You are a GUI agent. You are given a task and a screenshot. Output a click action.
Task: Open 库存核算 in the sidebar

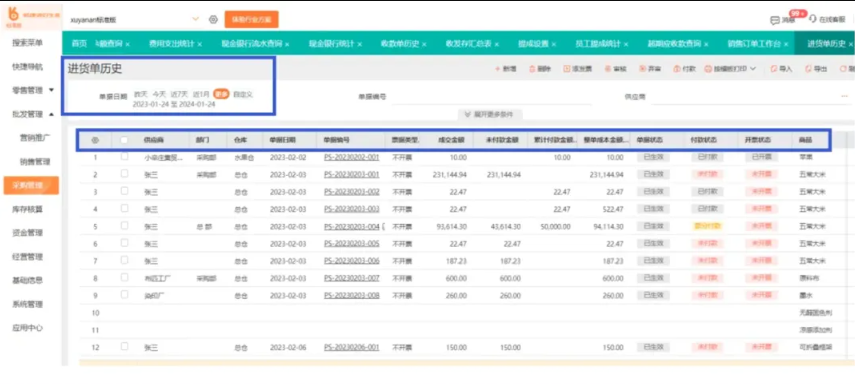28,209
